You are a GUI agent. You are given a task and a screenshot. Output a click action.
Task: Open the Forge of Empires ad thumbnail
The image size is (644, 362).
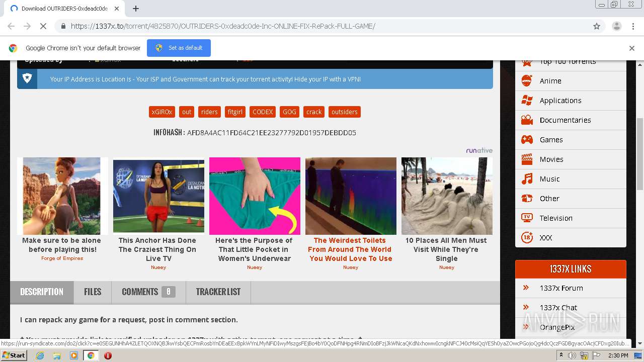62,196
